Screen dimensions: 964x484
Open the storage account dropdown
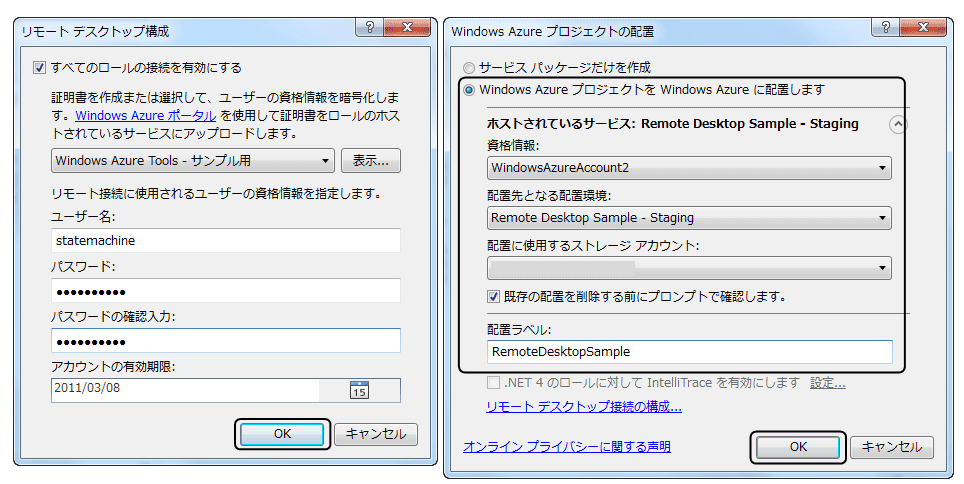689,268
